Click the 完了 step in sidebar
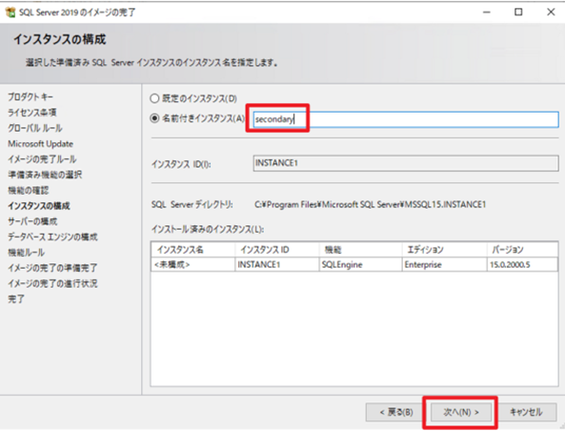Viewport: 565px width, 434px height. [x=16, y=298]
